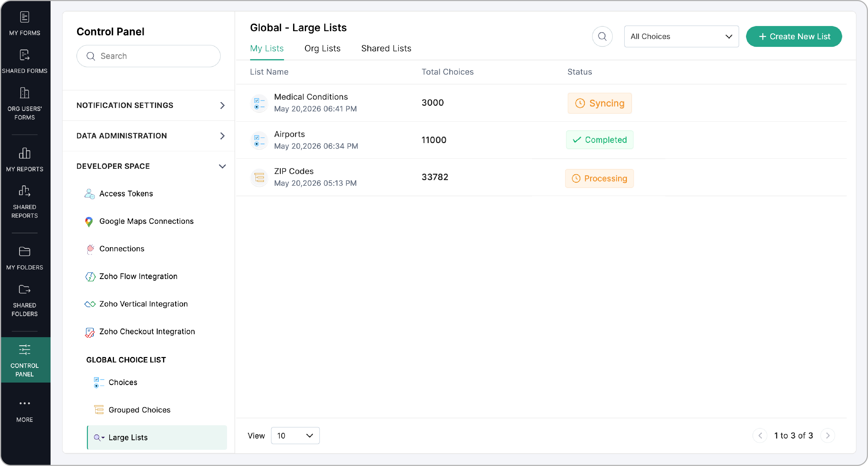The width and height of the screenshot is (868, 466).
Task: Click the Completed status badge
Action: pyautogui.click(x=599, y=140)
